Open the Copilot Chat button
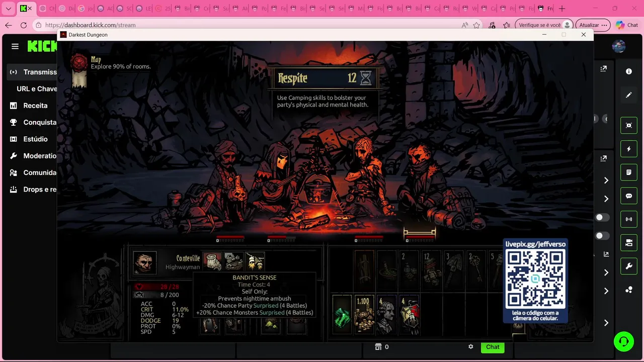Screen dimensions: 644x362 tap(627, 25)
